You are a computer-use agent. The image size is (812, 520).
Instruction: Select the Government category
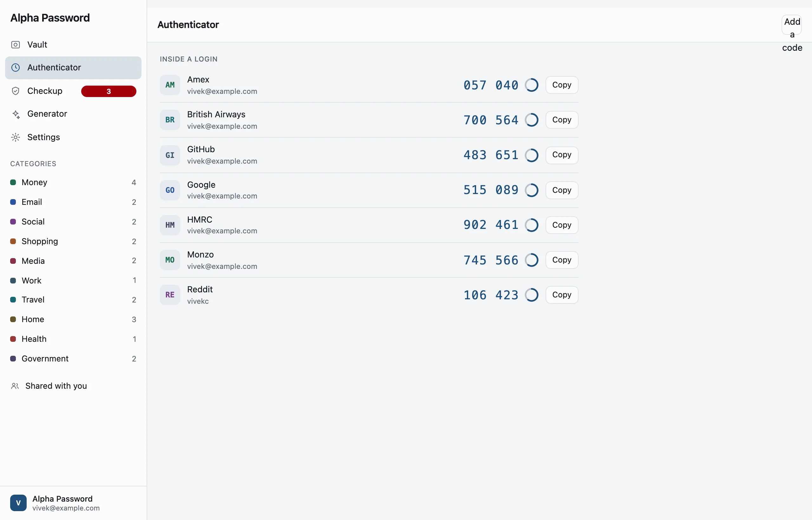point(73,358)
